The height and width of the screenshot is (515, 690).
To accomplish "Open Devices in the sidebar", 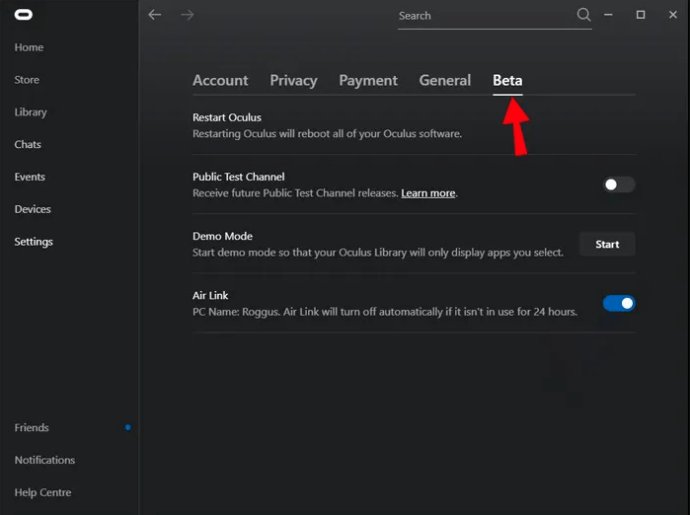I will tap(32, 209).
